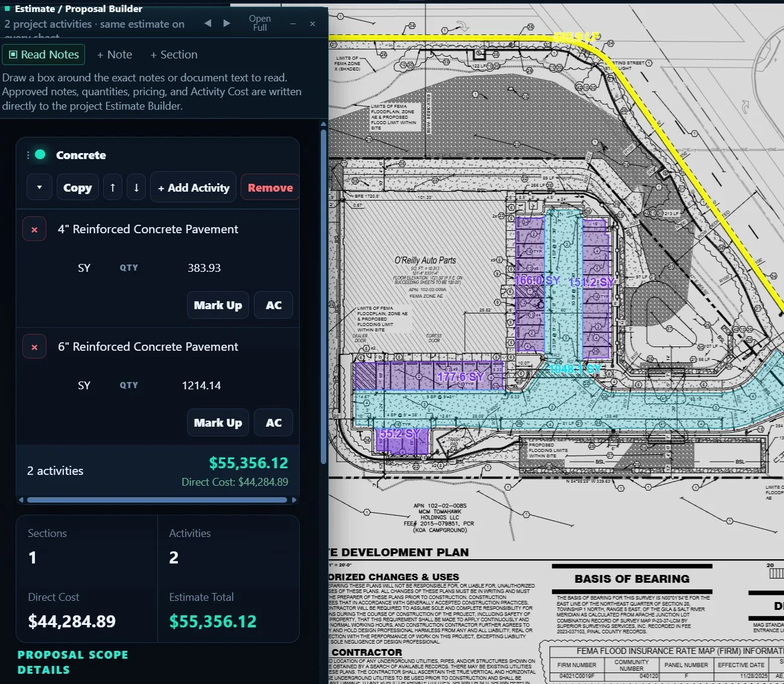The height and width of the screenshot is (684, 784).
Task: Click the horizontal scrollbar under the Concrete section
Action: (x=157, y=500)
